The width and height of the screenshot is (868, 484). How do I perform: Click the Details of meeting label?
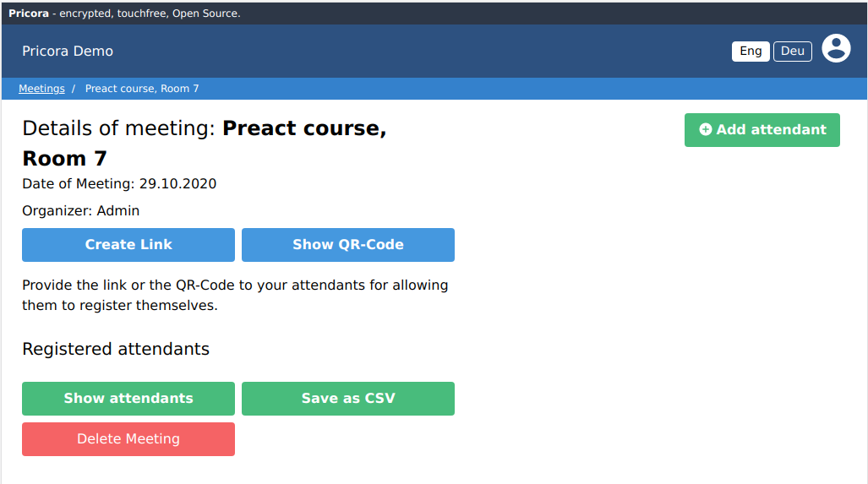(x=118, y=128)
